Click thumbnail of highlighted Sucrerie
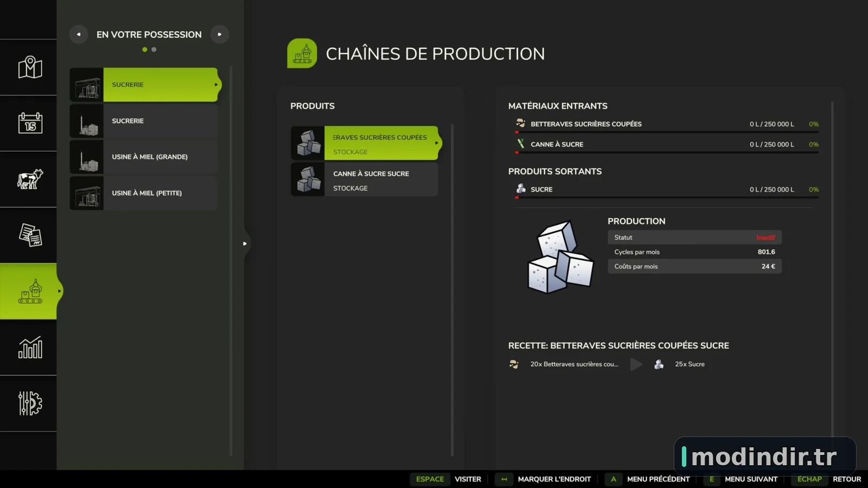The image size is (868, 488). click(x=87, y=85)
